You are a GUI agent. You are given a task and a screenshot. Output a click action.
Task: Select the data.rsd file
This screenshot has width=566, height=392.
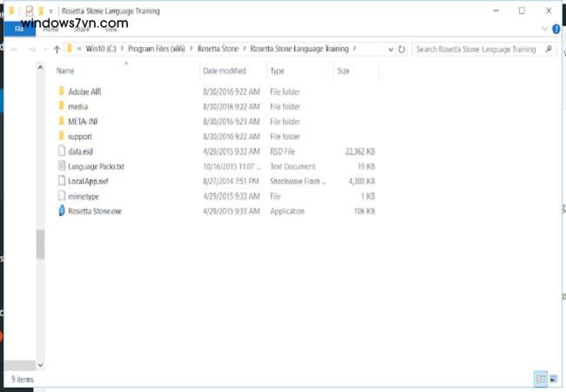[80, 152]
